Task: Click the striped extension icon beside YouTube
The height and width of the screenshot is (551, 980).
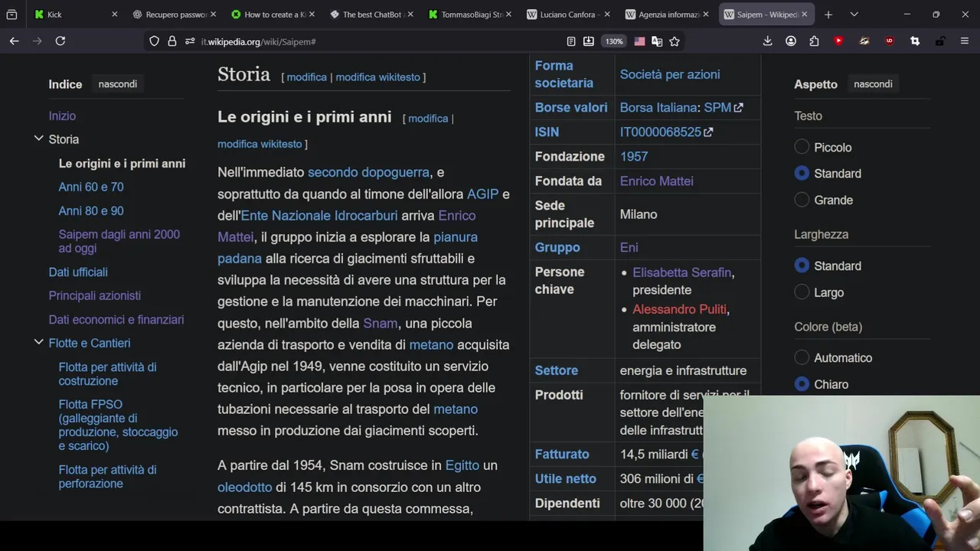Action: coord(864,41)
